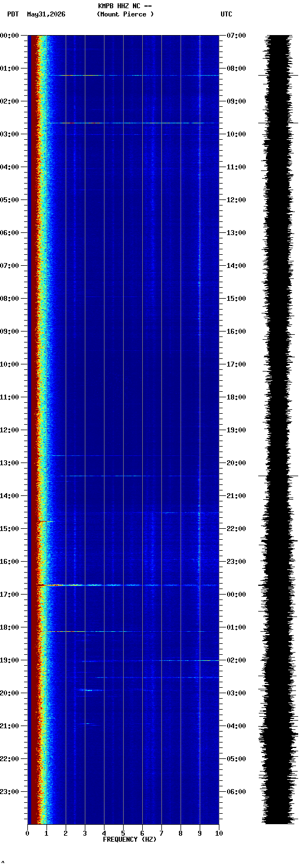
Task: Select 20:00 on the PDT time axis
Action: (9, 693)
